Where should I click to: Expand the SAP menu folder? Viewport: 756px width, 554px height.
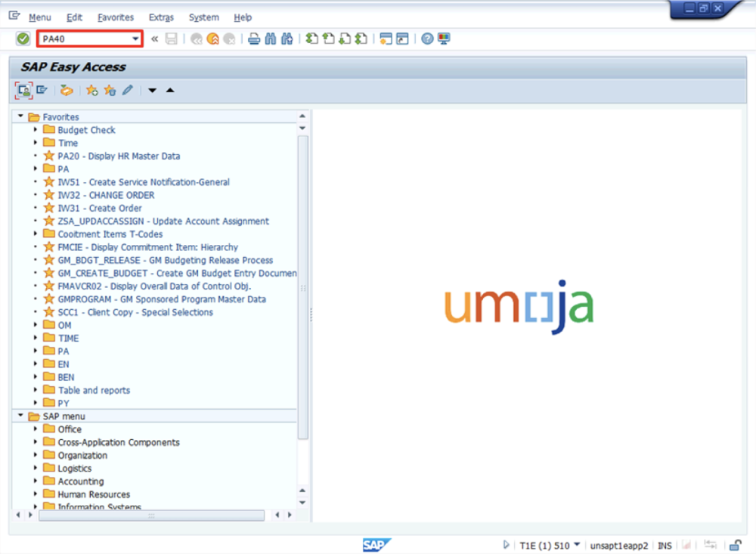pyautogui.click(x=20, y=416)
